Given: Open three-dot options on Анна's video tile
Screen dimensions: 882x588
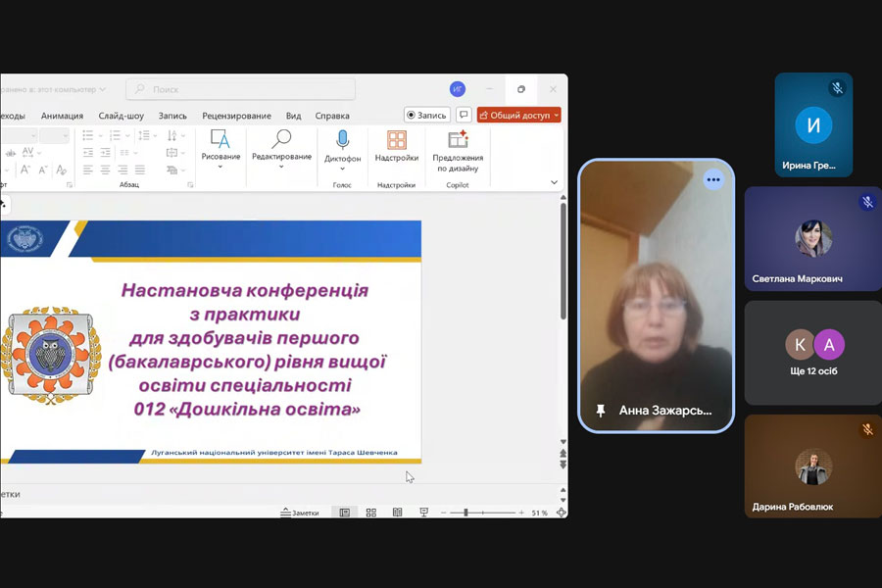Looking at the screenshot, I should (x=713, y=179).
